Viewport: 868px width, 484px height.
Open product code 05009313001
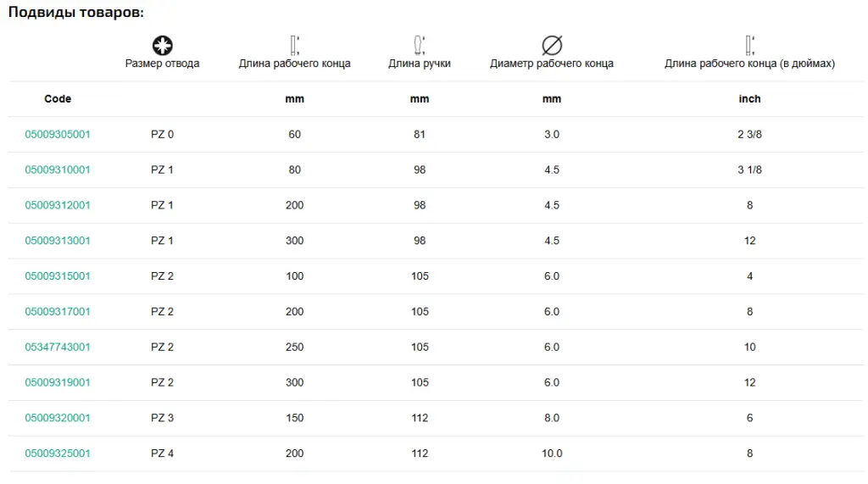point(58,241)
